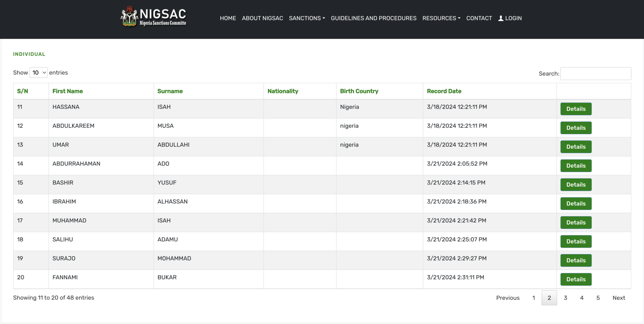Viewport: 644px width, 324px height.
Task: Click the NIGSAC coat of arms logo
Action: [x=129, y=16]
